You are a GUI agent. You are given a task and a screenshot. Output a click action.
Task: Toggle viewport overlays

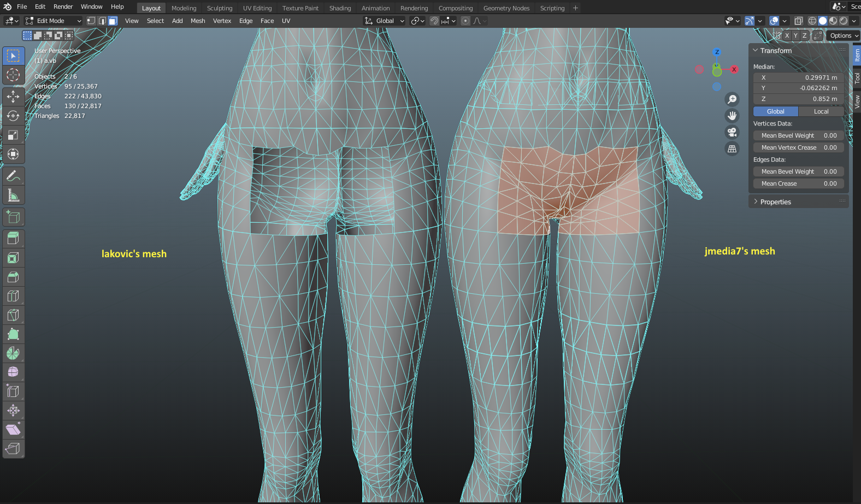click(774, 21)
